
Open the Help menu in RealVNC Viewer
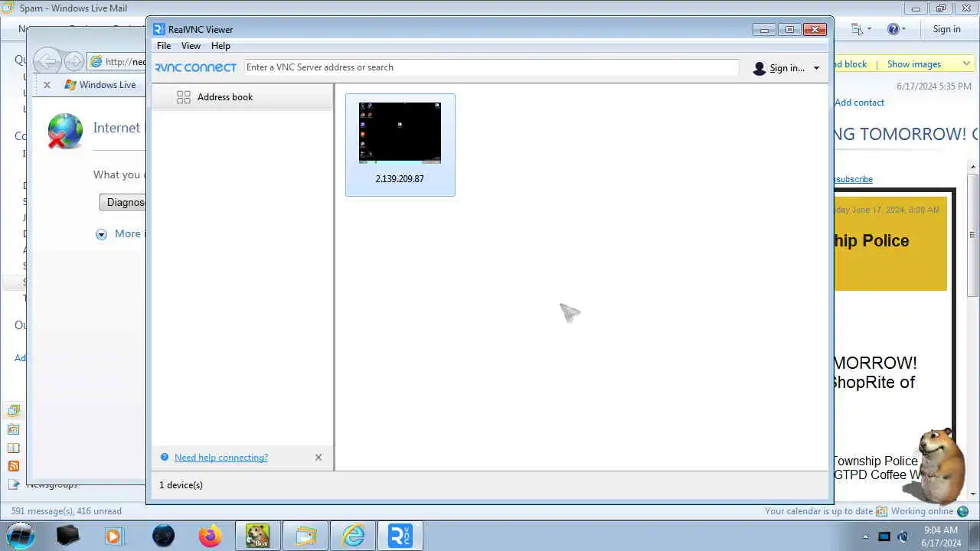pyautogui.click(x=220, y=46)
